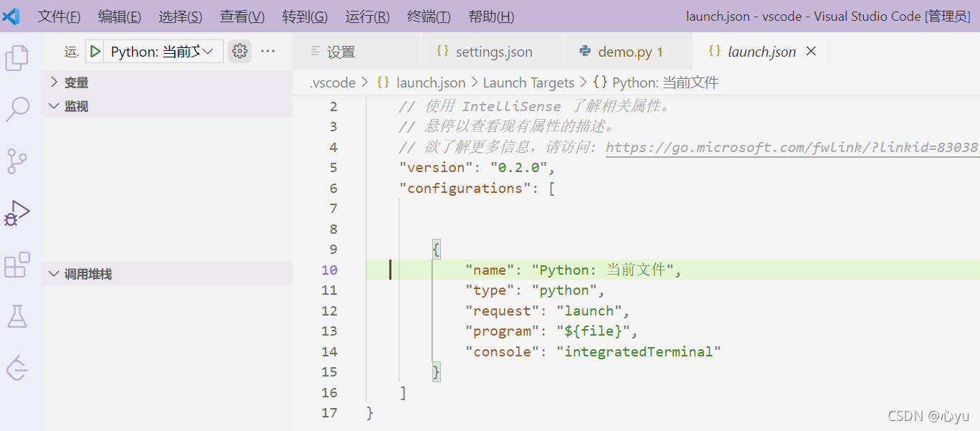The height and width of the screenshot is (431, 980).
Task: Click the VS Code logo in title bar
Action: click(x=11, y=16)
